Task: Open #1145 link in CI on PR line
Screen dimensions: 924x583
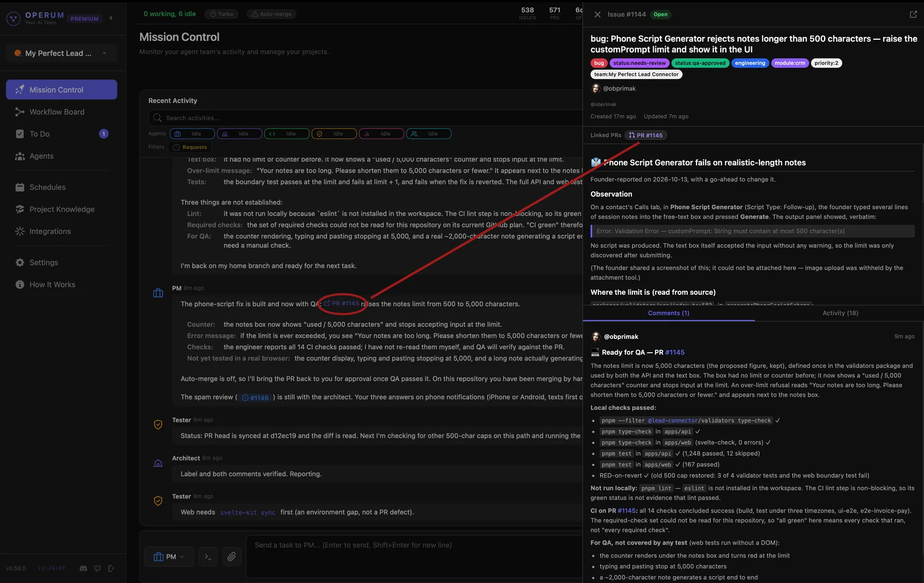Action: pyautogui.click(x=627, y=511)
